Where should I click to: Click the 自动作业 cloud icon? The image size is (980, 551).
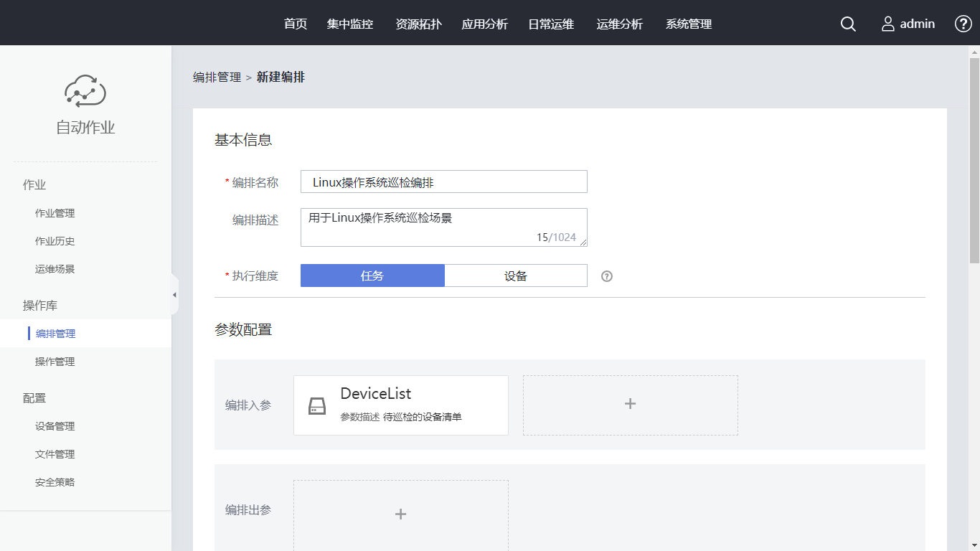85,91
